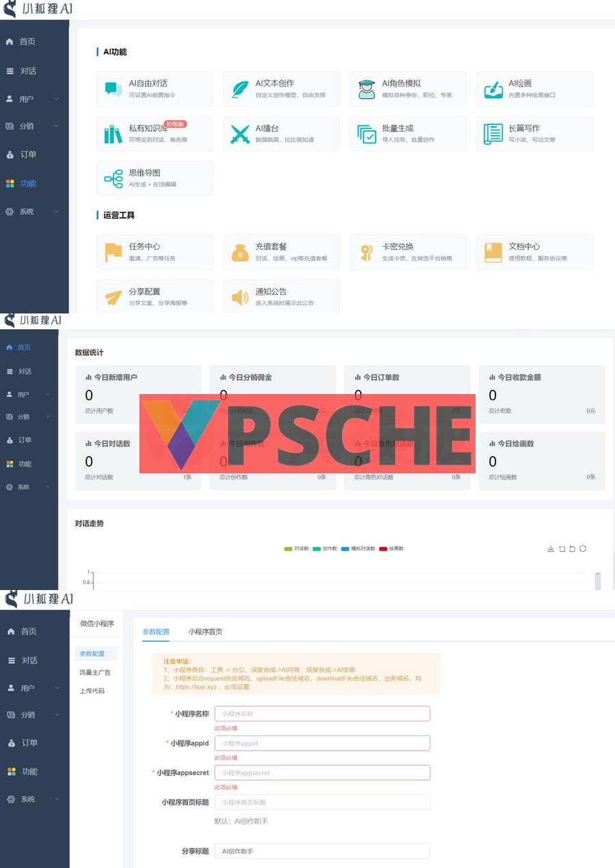Click the AI擂台 crossed swords icon
This screenshot has height=868, width=615.
tap(240, 134)
